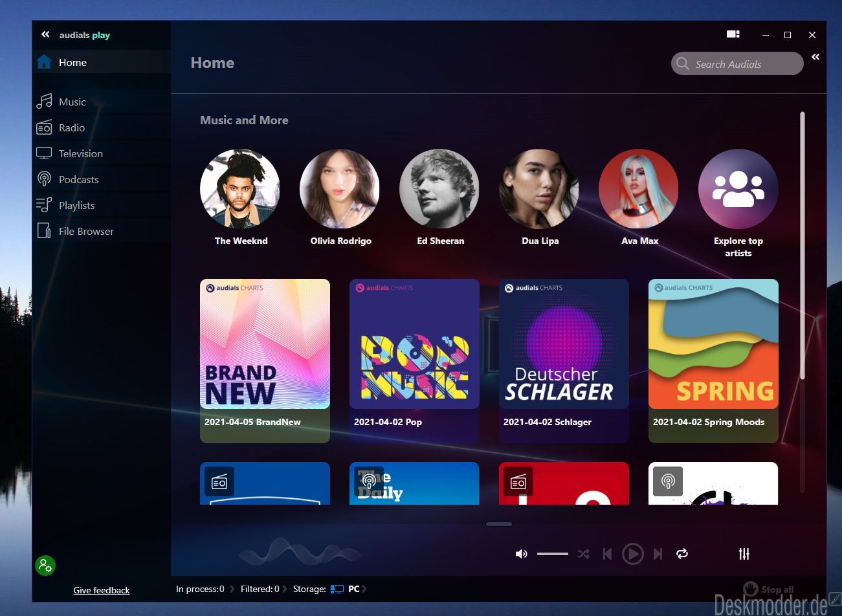Collapse the left sidebar with double-chevron
Screen dimensions: 842x616
click(x=45, y=34)
